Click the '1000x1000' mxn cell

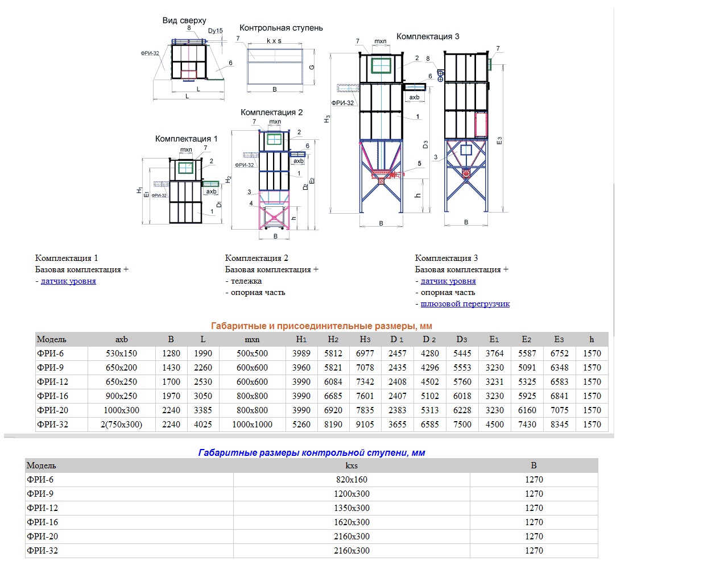(252, 425)
